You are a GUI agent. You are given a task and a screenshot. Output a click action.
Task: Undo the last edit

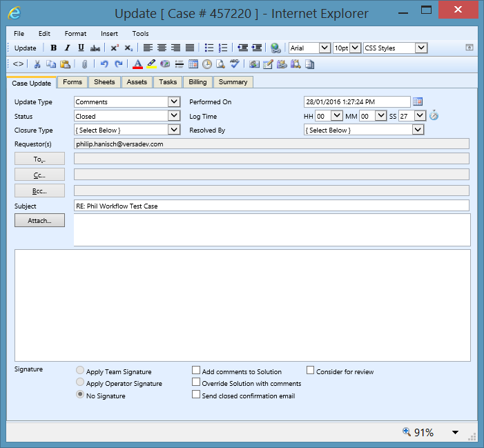click(104, 64)
